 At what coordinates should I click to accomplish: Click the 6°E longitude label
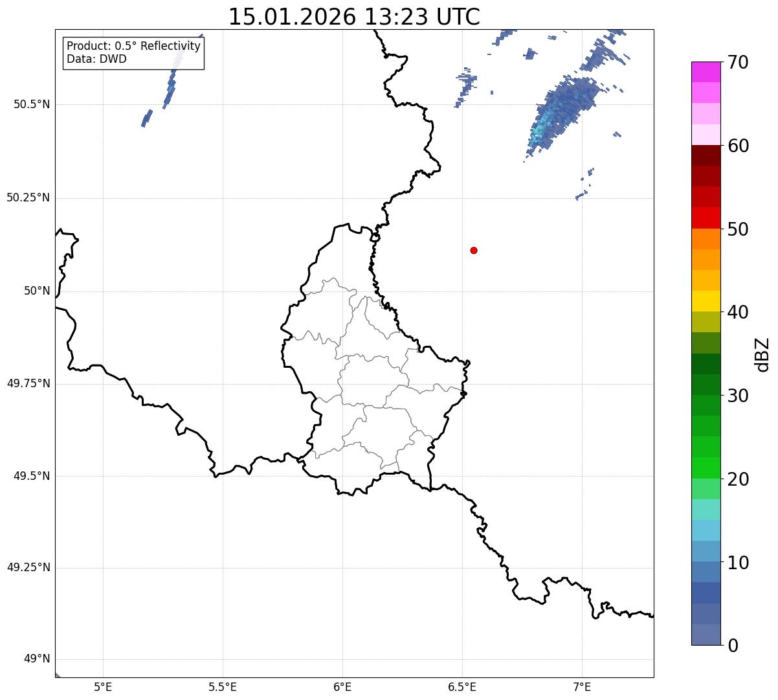(x=342, y=686)
